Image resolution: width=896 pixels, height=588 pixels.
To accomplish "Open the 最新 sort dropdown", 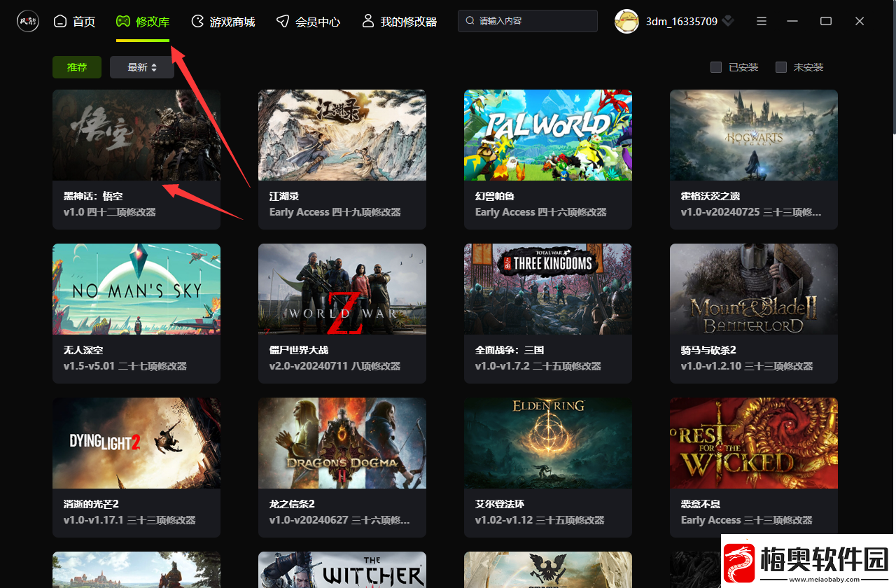I will coord(142,67).
